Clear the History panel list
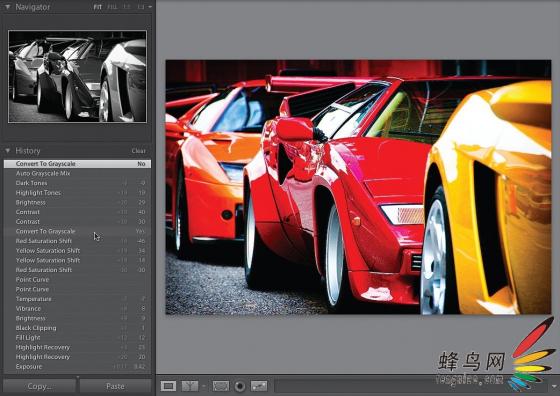 (x=139, y=151)
